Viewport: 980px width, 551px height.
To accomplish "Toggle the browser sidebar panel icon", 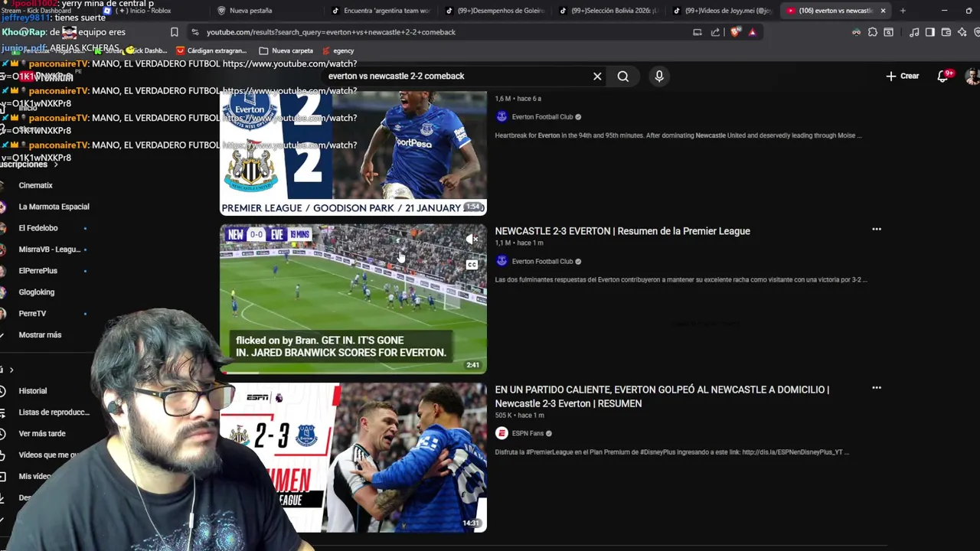I will (930, 32).
